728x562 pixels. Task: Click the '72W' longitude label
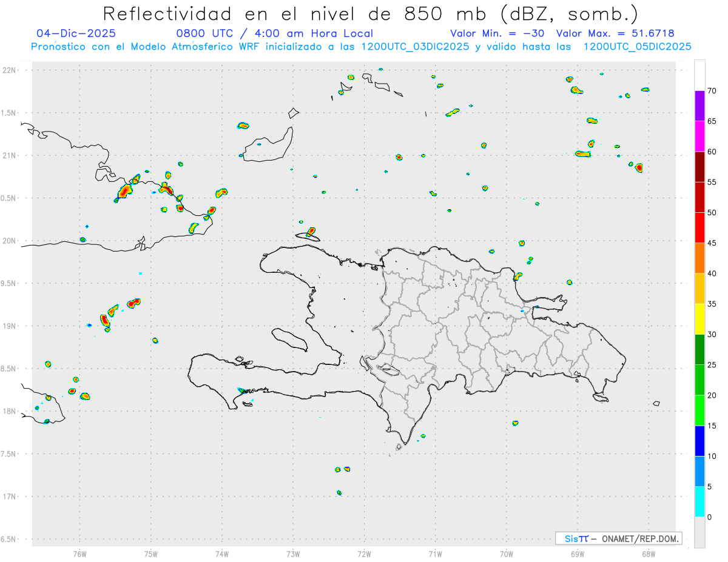click(x=365, y=554)
